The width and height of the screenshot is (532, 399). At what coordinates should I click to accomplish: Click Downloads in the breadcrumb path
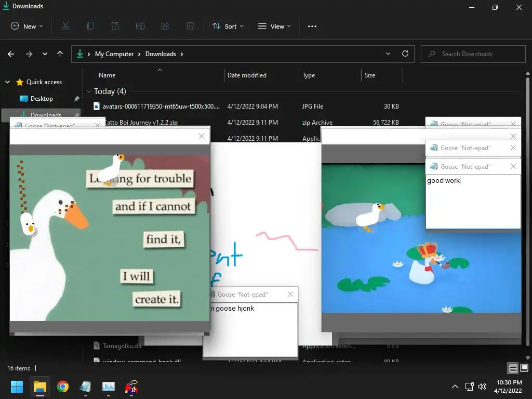pos(161,54)
